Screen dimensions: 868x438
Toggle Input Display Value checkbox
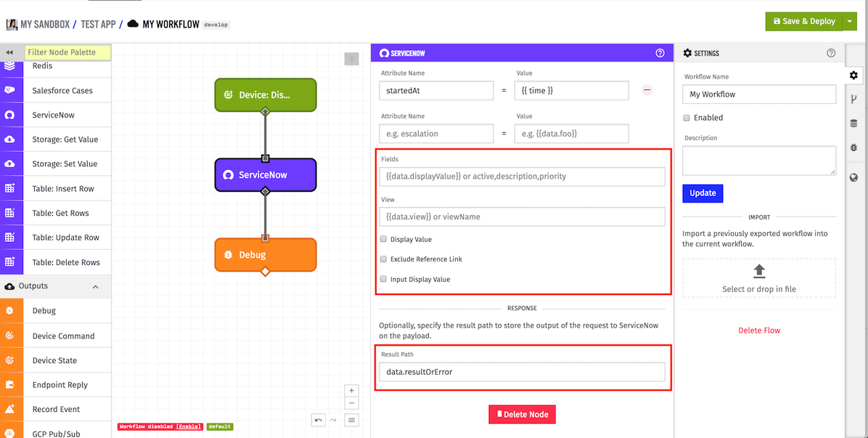[x=383, y=279]
